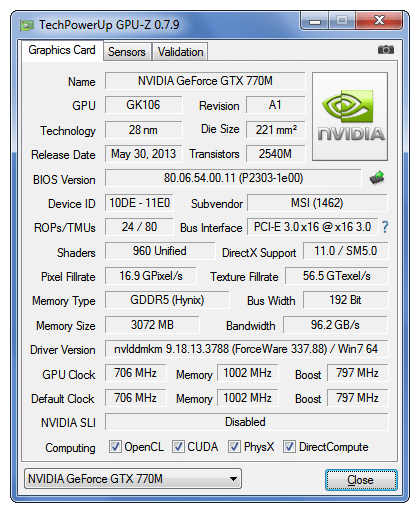Click the DirectX Support 11.0 / SM5.0 field
The image size is (420, 513).
tap(345, 251)
